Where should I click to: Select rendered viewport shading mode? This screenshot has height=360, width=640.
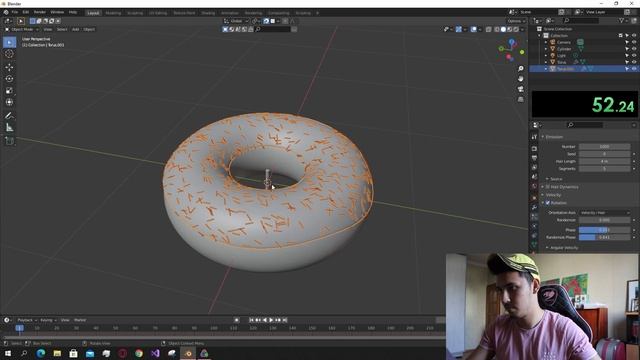516,29
